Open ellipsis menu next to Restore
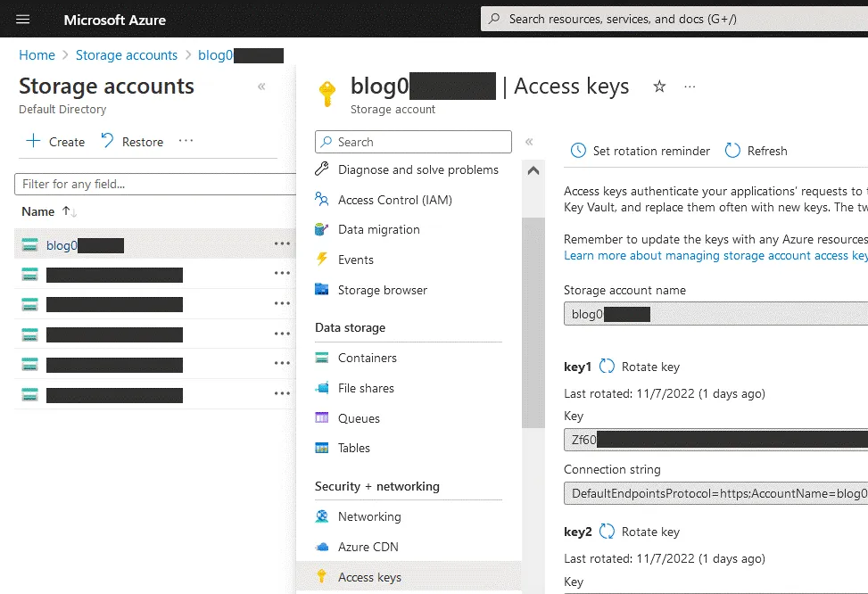Image resolution: width=868 pixels, height=594 pixels. 186,141
